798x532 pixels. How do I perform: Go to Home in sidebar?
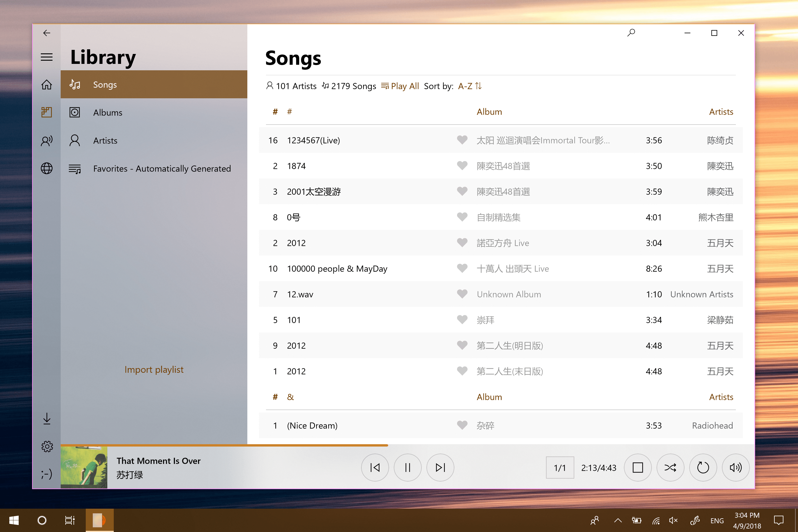click(x=46, y=85)
